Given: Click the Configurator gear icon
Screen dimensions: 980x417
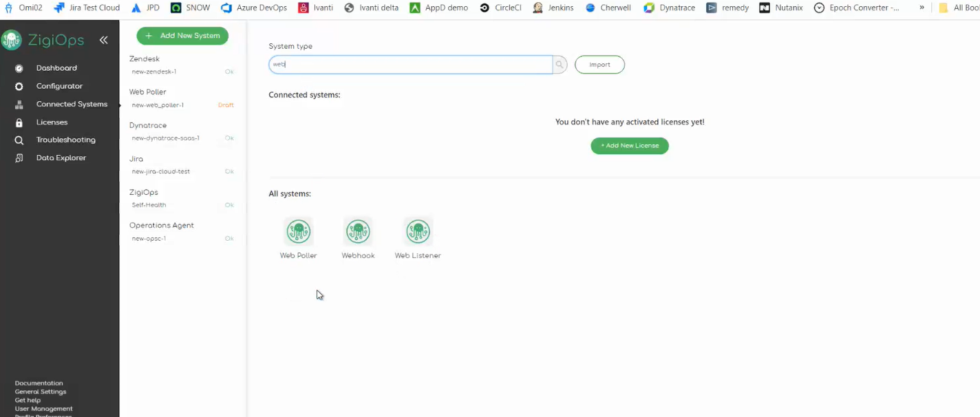Looking at the screenshot, I should pos(20,85).
